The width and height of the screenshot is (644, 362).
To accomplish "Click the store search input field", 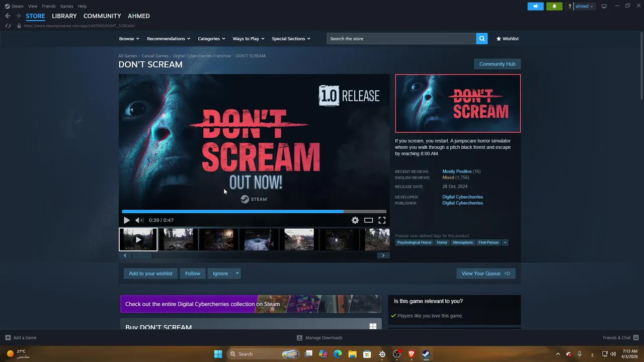I will (x=401, y=39).
